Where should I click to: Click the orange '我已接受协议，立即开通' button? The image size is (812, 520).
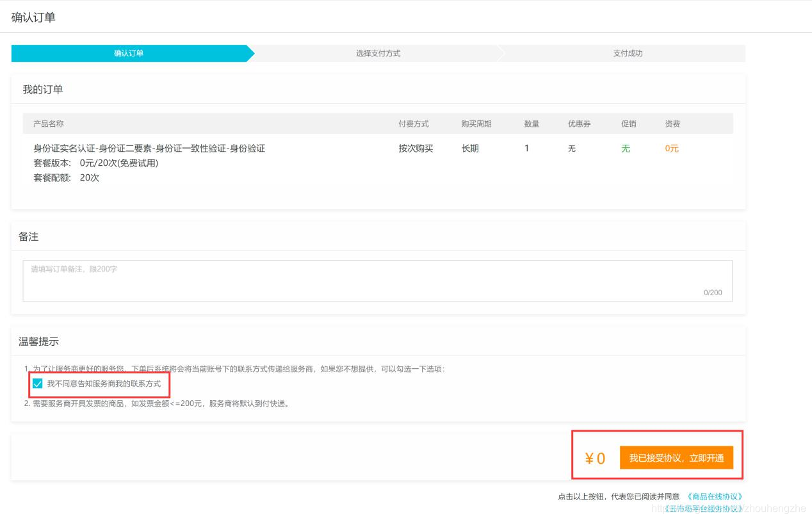676,458
